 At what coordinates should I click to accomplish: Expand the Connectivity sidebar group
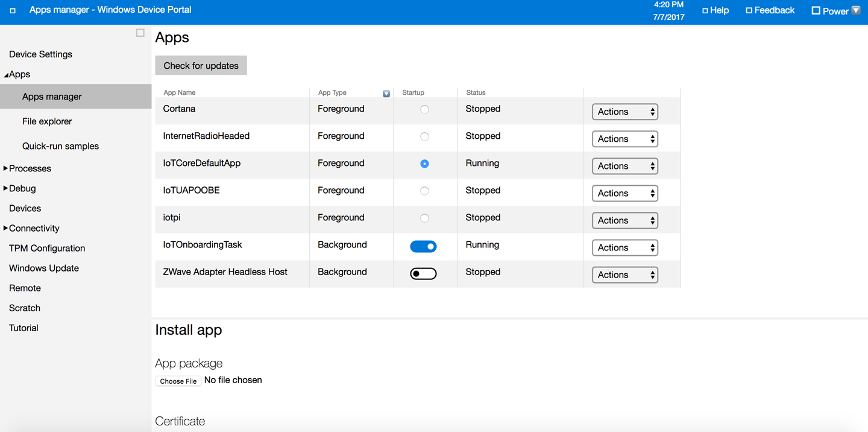pyautogui.click(x=6, y=228)
